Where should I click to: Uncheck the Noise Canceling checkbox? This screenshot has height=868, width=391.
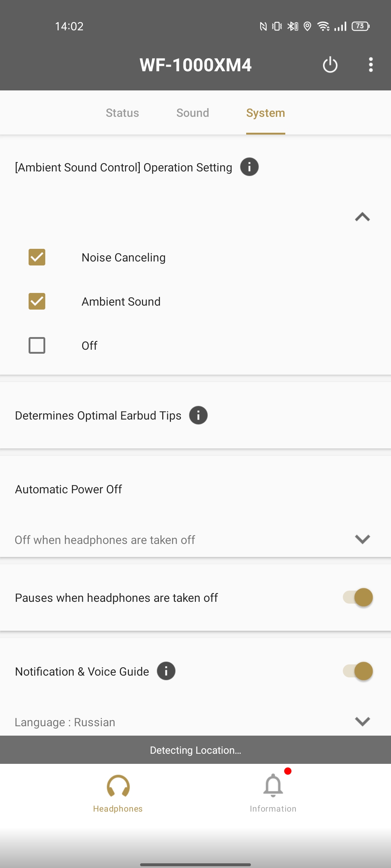[37, 257]
